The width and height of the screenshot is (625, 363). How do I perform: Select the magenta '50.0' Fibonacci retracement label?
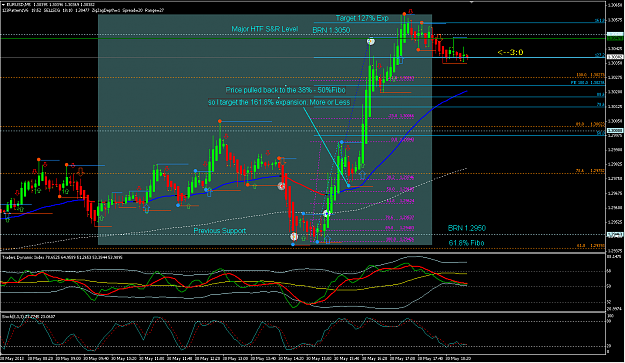coord(400,189)
